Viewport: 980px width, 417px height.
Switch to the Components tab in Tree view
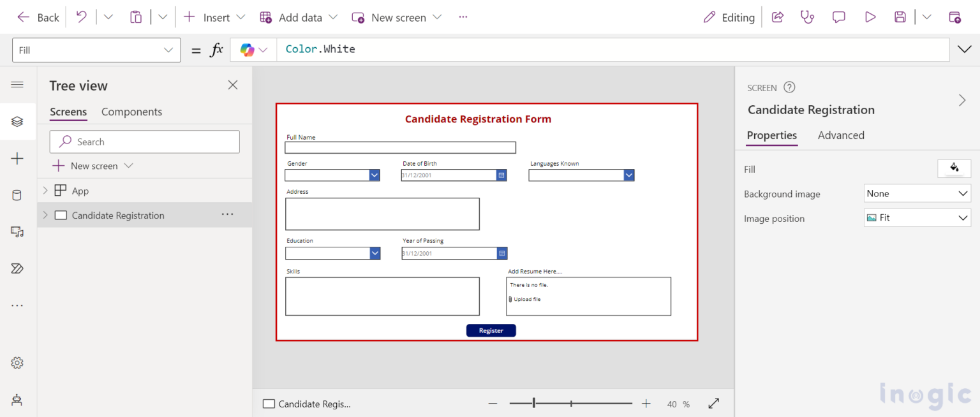tap(131, 112)
